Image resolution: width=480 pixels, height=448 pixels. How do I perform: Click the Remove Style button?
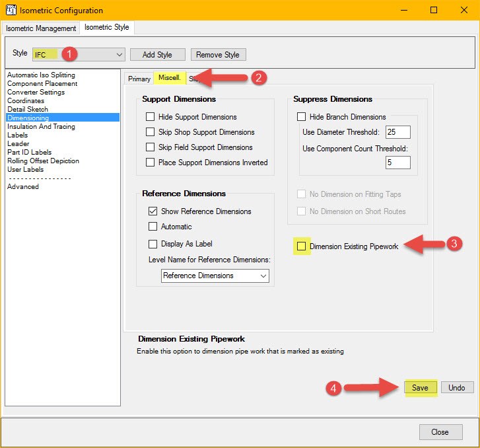[219, 54]
